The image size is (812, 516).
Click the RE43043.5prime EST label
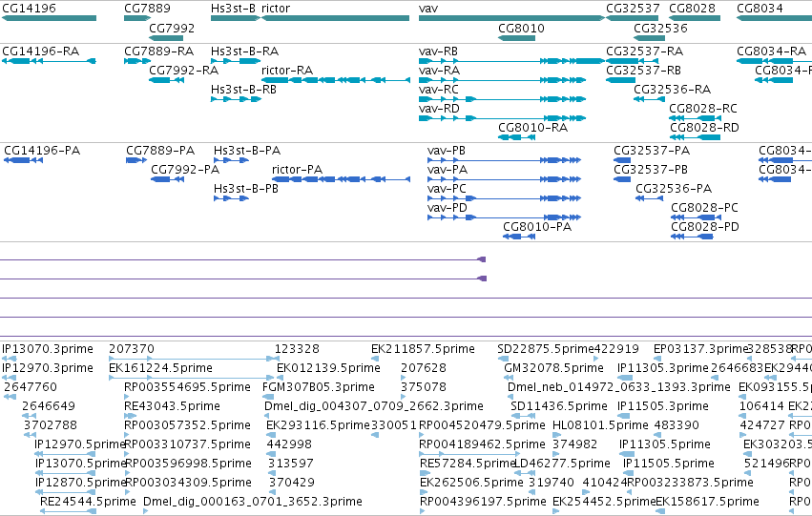[x=172, y=406]
